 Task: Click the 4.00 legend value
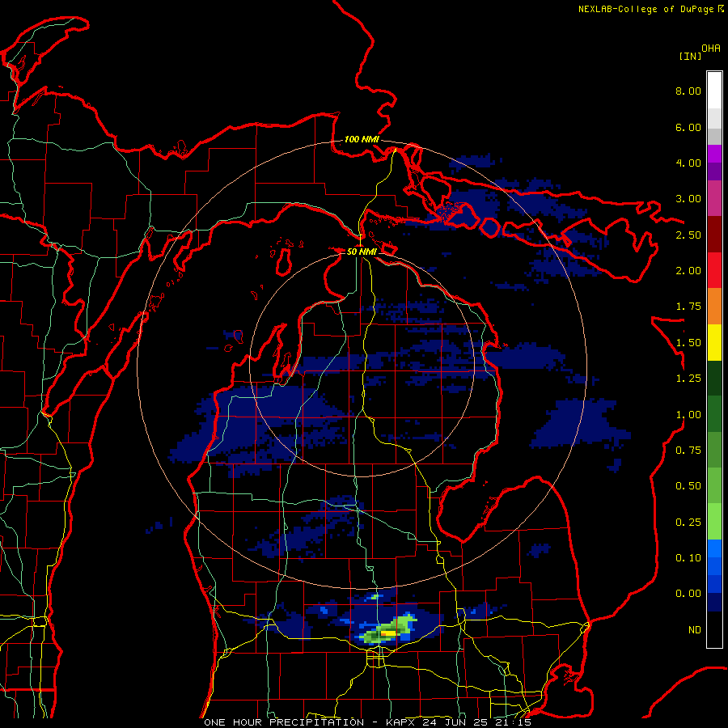688,163
